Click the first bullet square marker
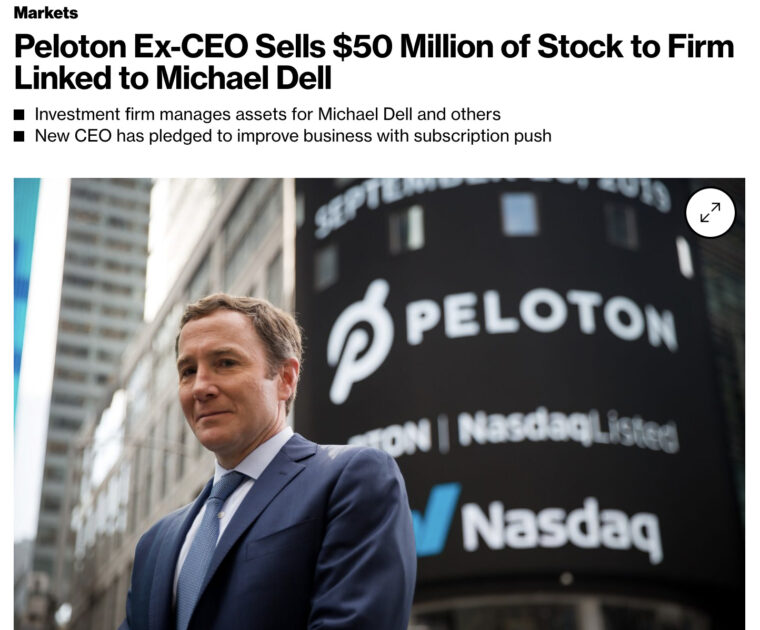The height and width of the screenshot is (630, 760). coord(19,114)
